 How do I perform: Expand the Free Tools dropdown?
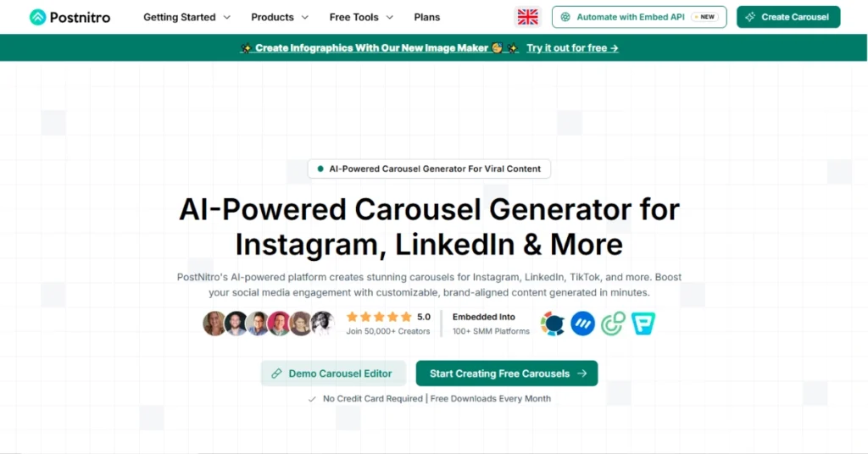point(361,17)
